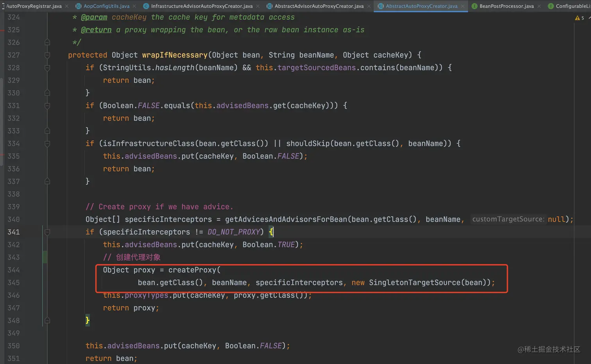
Task: Click the InfrastructureAdvisorAutoProxyCreator.java class icon
Action: coord(146,6)
